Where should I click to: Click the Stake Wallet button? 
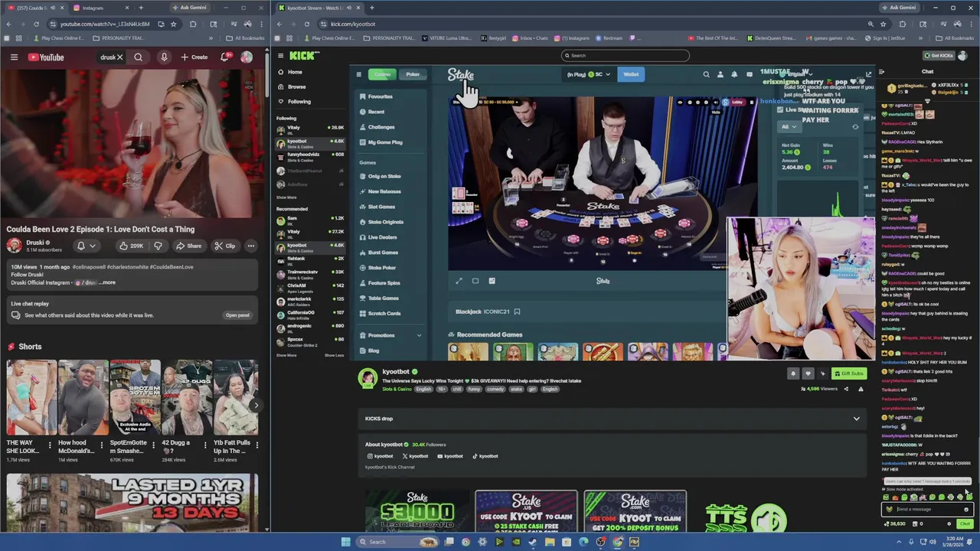tap(631, 74)
